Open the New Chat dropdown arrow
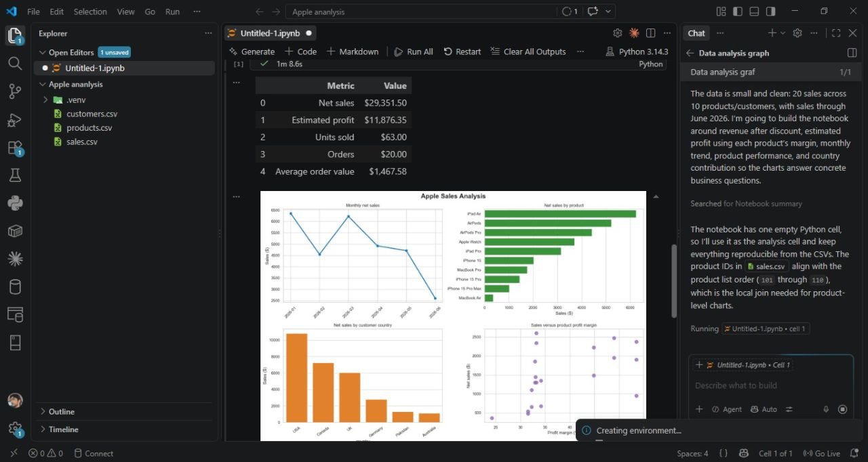The image size is (868, 462). (783, 33)
